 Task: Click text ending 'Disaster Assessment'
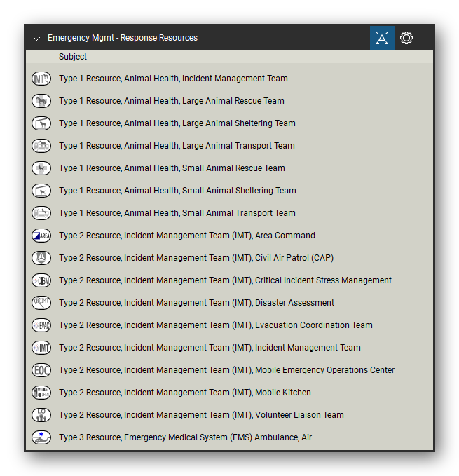[197, 303]
